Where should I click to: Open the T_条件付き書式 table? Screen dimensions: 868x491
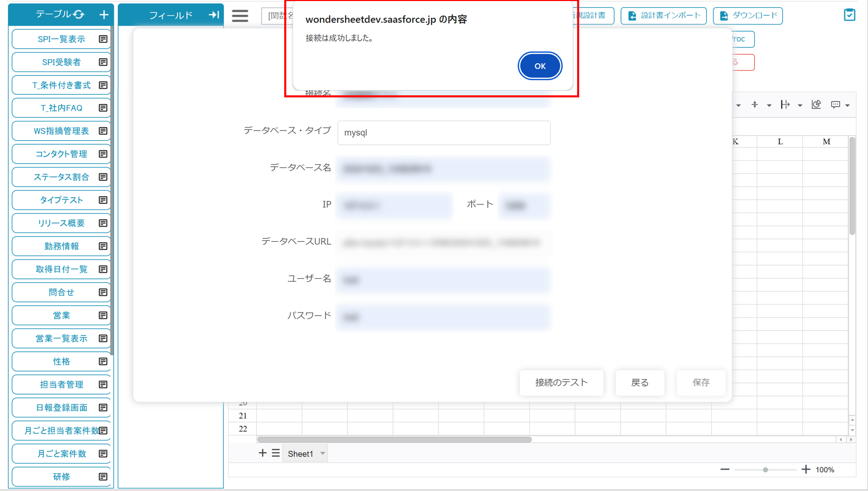point(61,85)
